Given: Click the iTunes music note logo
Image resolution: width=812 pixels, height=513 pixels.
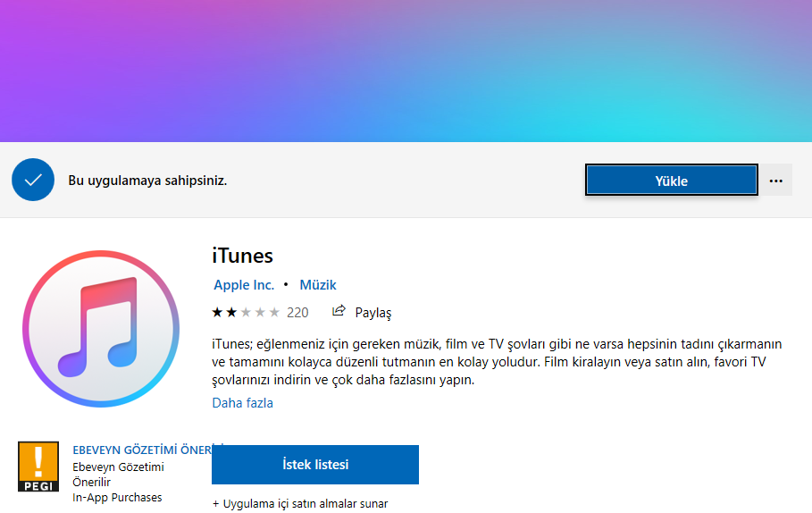Looking at the screenshot, I should click(x=100, y=330).
